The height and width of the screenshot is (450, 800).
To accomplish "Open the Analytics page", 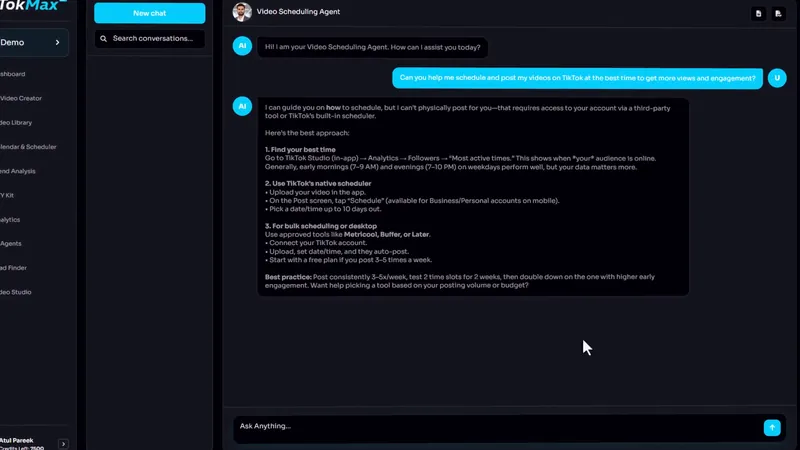I will (x=10, y=219).
